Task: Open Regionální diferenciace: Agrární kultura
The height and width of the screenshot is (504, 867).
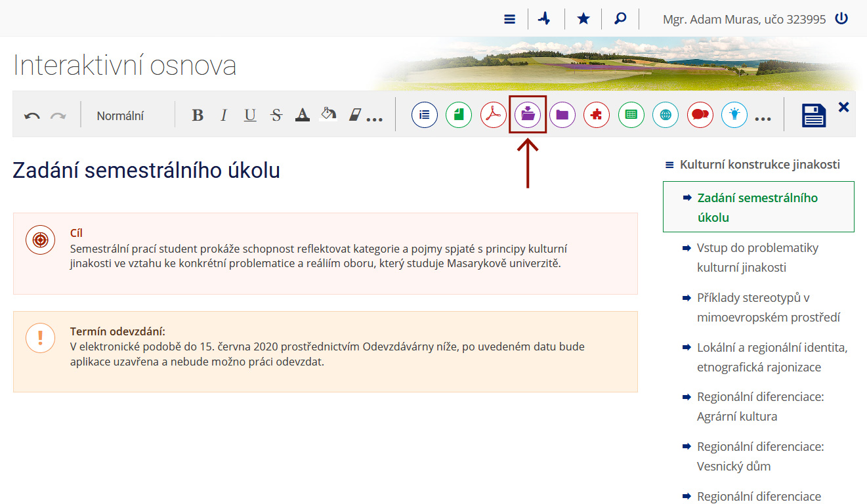Action: pyautogui.click(x=761, y=406)
